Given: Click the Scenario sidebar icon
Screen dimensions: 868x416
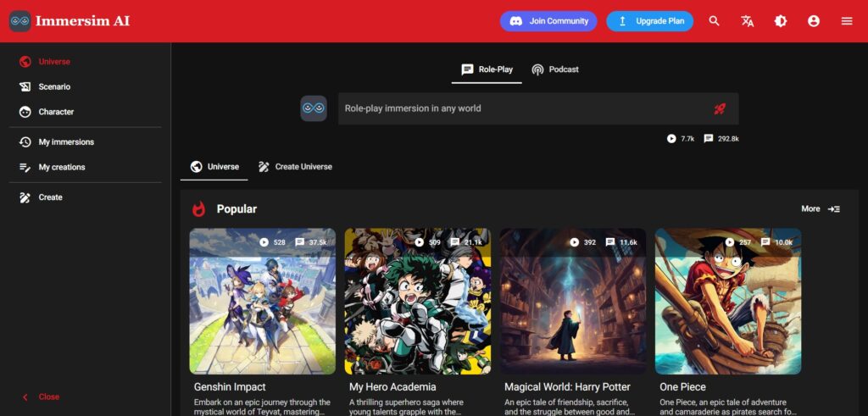Looking at the screenshot, I should pyautogui.click(x=25, y=87).
